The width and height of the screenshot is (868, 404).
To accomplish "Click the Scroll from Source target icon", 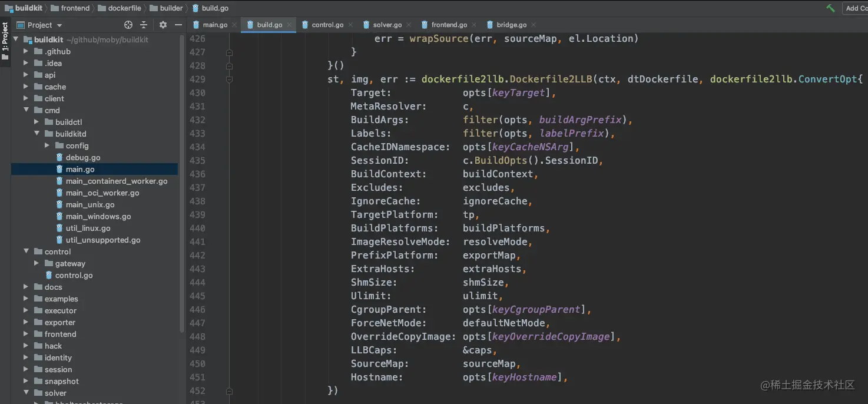I will click(x=128, y=25).
